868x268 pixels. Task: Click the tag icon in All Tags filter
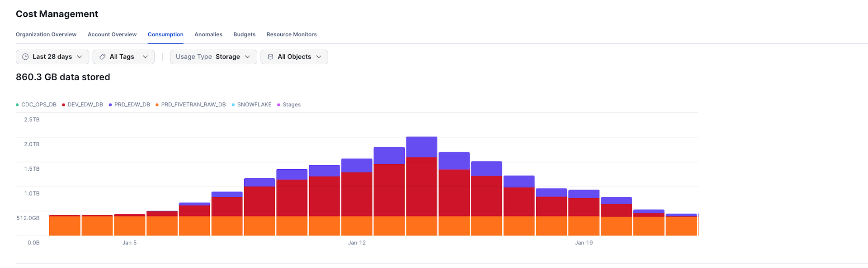pos(103,57)
